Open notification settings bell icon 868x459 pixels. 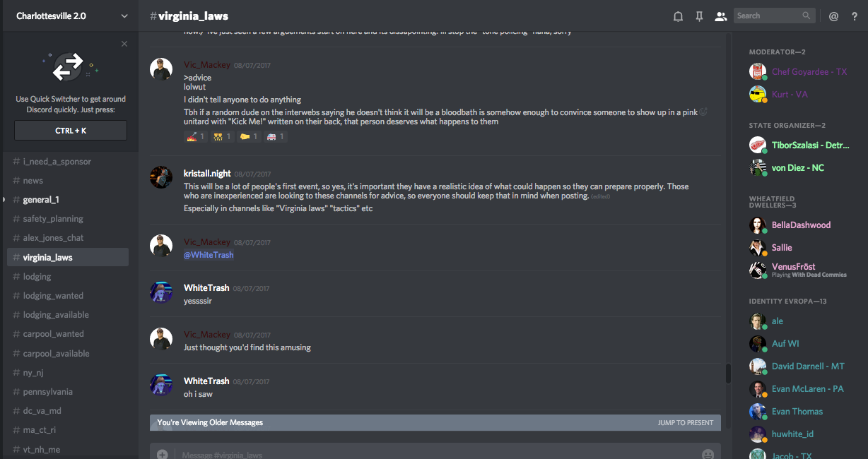point(678,16)
